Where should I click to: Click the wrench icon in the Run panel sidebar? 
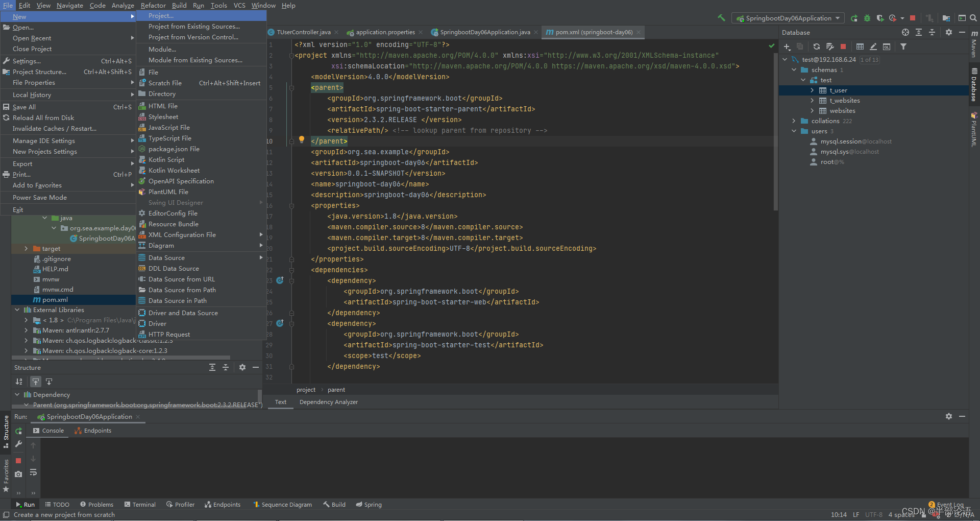click(x=18, y=444)
